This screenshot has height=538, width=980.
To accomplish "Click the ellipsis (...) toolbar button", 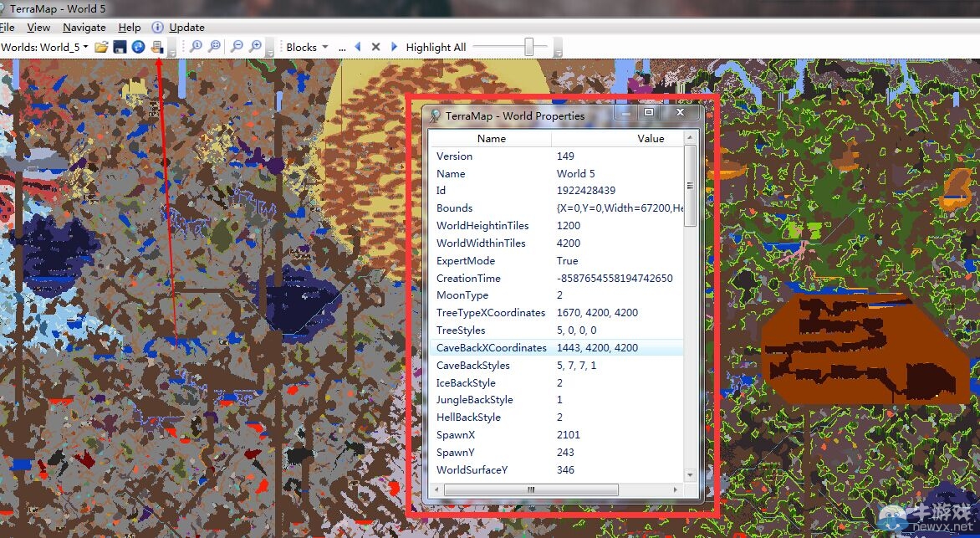I will click(x=342, y=48).
